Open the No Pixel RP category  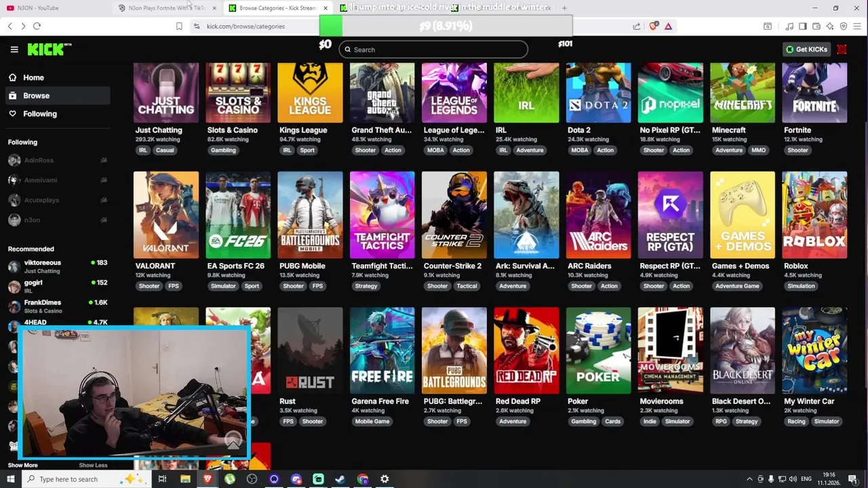point(671,93)
